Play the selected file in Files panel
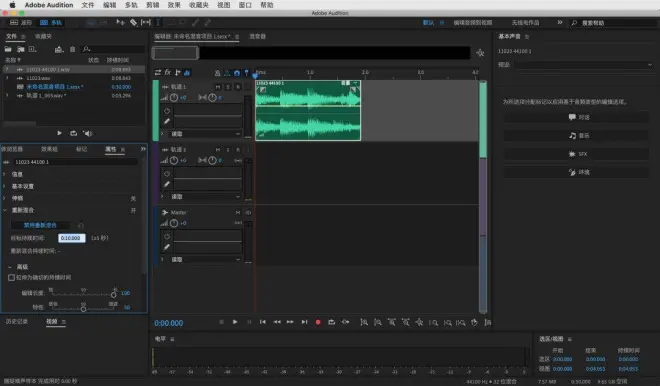This screenshot has width=660, height=386. pyautogui.click(x=59, y=133)
